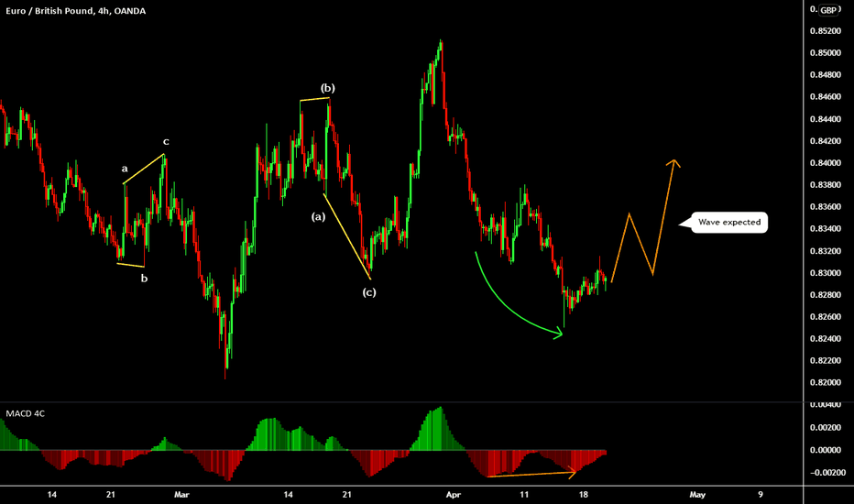
Task: Click the 0.83000 price axis label
Action: [x=825, y=273]
